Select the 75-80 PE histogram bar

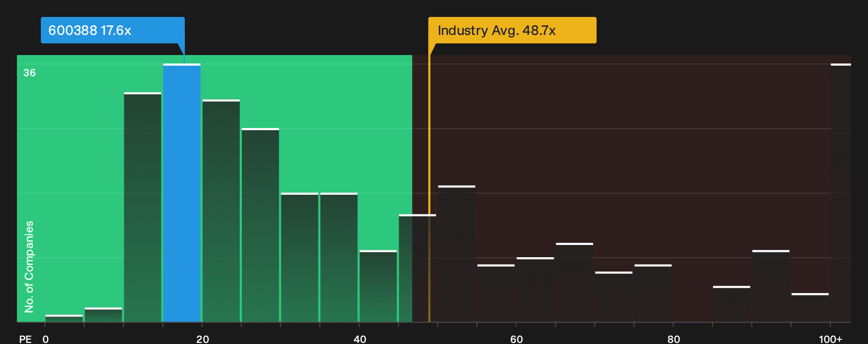653,293
